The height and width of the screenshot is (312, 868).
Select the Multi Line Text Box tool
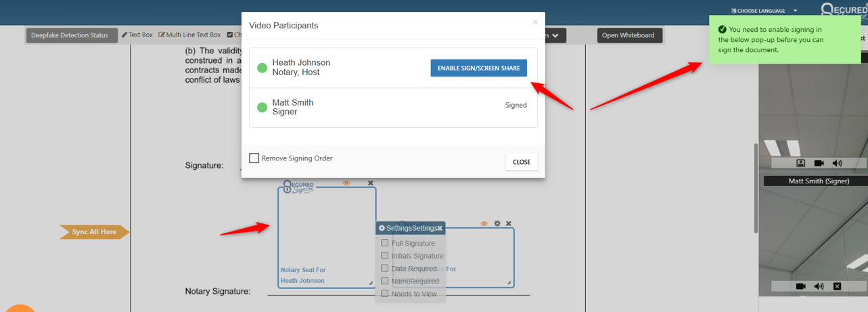[189, 35]
